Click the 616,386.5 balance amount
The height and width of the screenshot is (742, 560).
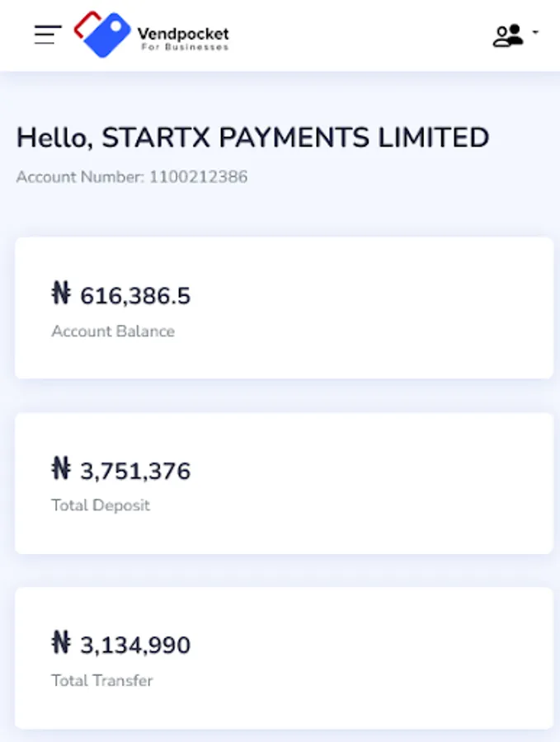click(x=135, y=295)
